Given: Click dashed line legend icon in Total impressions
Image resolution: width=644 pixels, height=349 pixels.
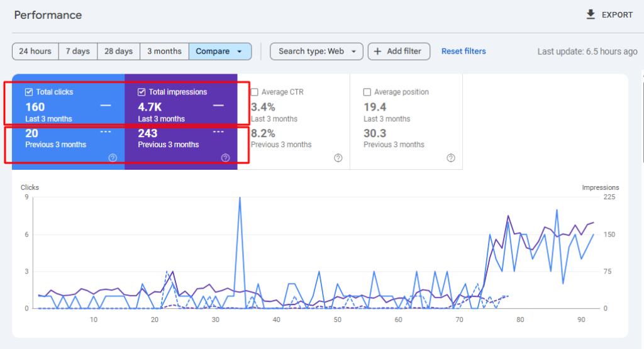Looking at the screenshot, I should [218, 132].
